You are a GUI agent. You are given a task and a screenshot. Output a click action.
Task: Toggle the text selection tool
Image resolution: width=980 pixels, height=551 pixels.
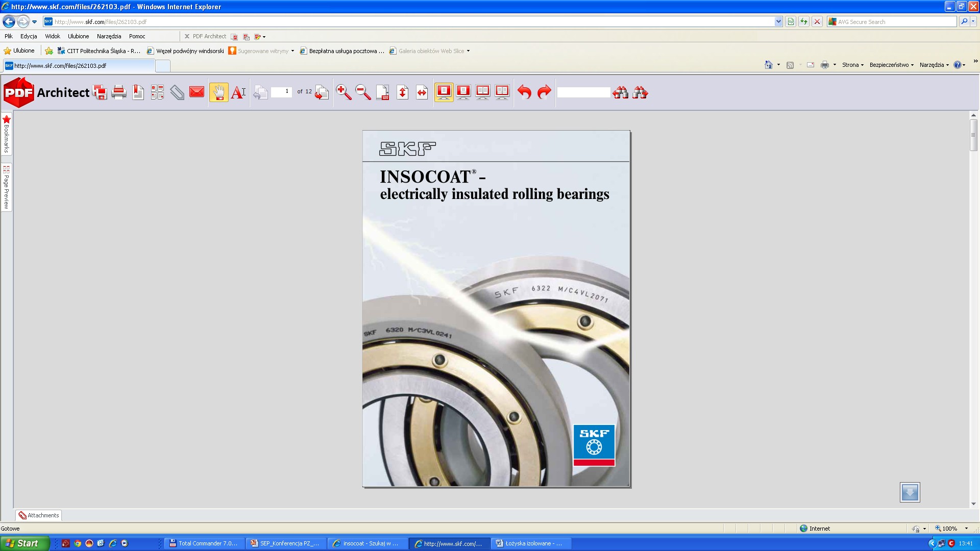pos(238,92)
